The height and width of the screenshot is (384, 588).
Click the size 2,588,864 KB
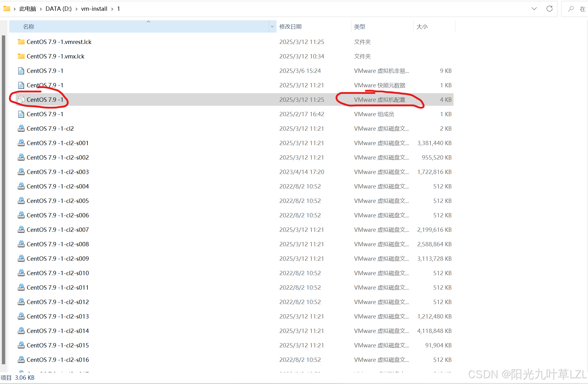click(x=434, y=244)
